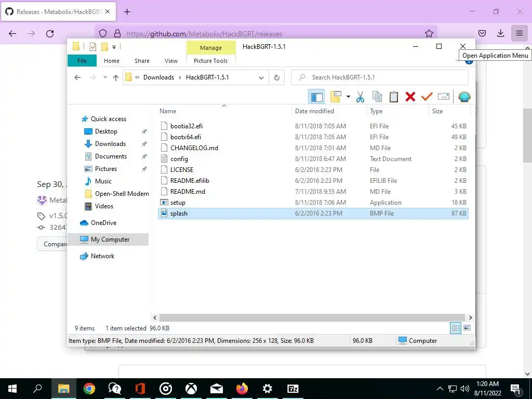Click Save to Pocket icon in Firefox
Viewport: 532px width, 399px height.
pos(482,33)
